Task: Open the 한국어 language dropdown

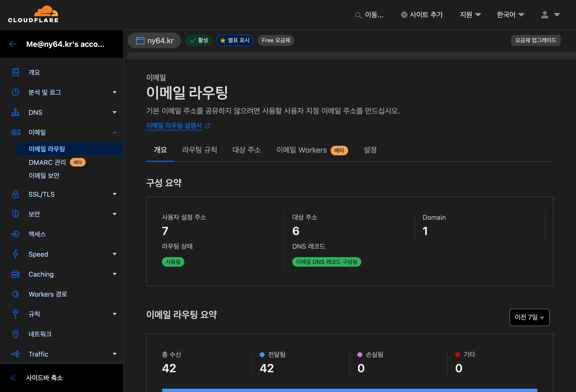Action: pos(510,15)
